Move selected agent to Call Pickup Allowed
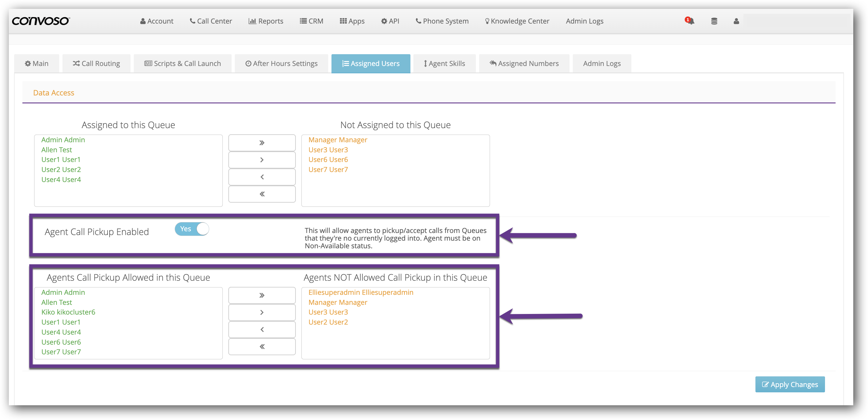868x420 pixels. pos(262,329)
